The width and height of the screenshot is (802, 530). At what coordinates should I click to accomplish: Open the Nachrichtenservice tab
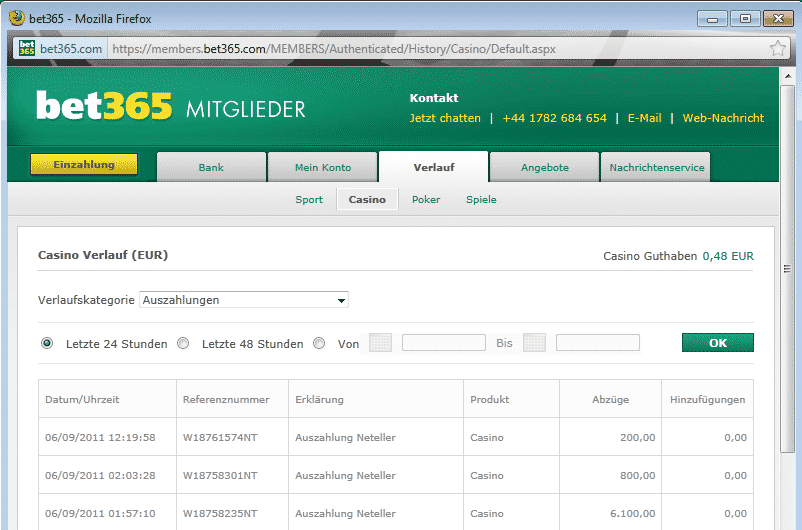click(x=656, y=167)
